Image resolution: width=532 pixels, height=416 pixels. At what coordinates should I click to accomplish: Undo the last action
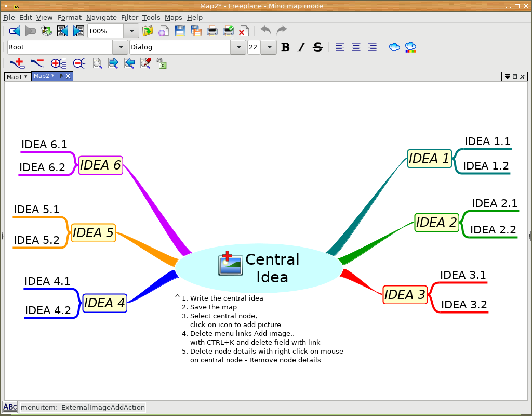(265, 31)
